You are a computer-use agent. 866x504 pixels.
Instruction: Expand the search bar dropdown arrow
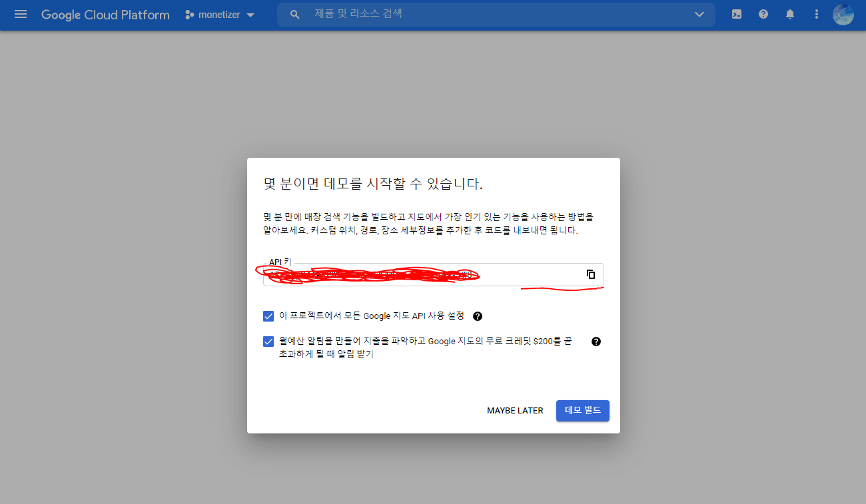tap(699, 15)
